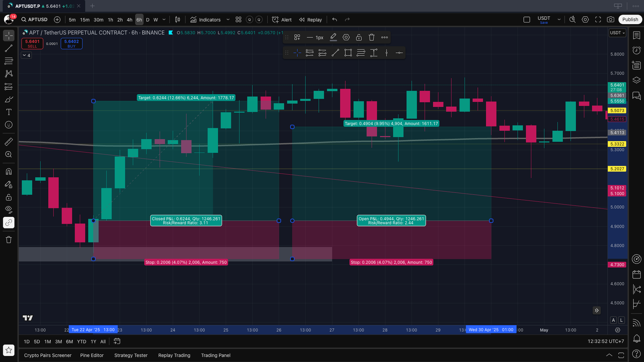Click the APTUSD symbol search field
The width and height of the screenshot is (644, 362).
pyautogui.click(x=35, y=19)
